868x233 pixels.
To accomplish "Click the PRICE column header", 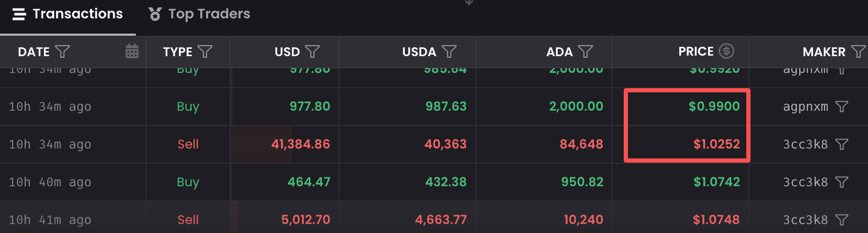I will 696,51.
